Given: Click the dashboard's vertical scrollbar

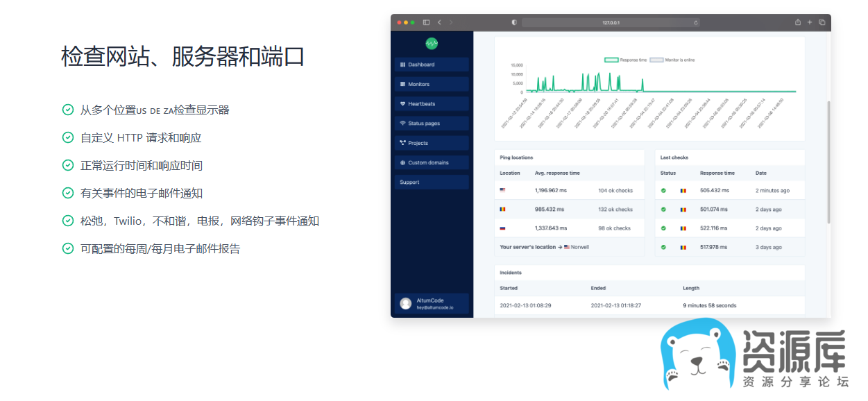Looking at the screenshot, I should click(828, 163).
